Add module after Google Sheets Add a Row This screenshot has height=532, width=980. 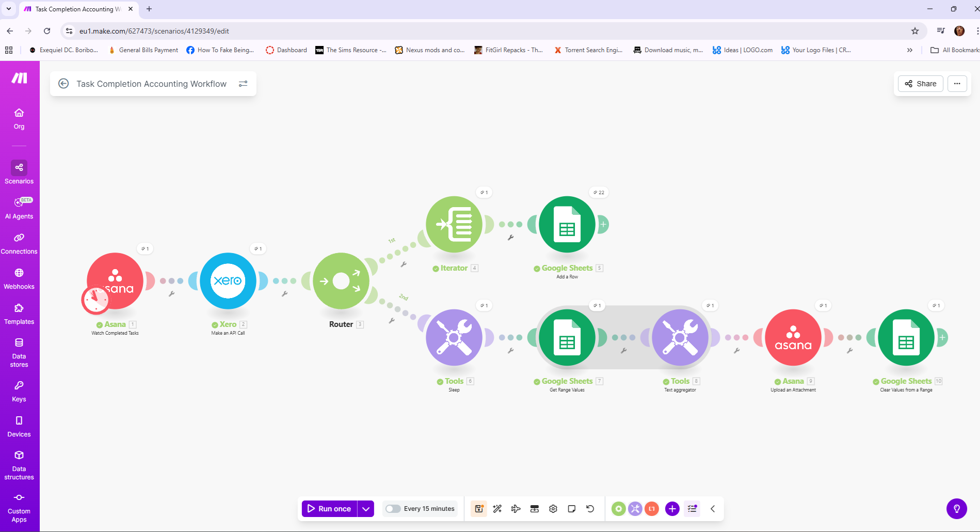pyautogui.click(x=603, y=224)
